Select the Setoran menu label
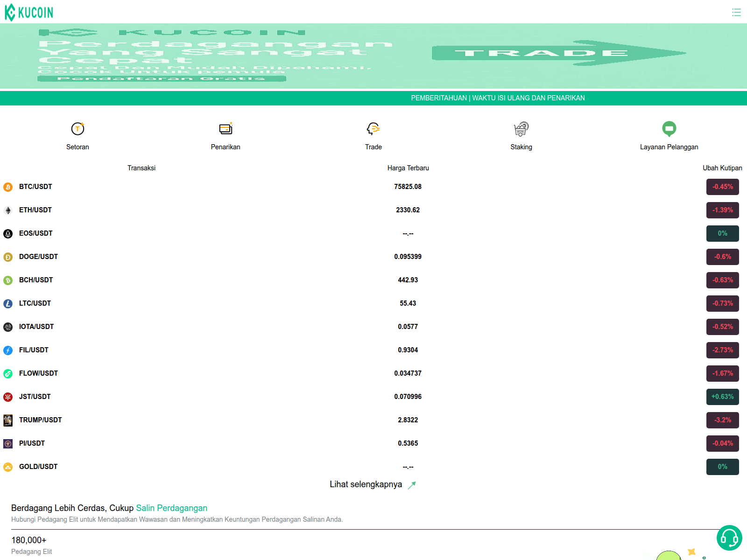 point(78,147)
